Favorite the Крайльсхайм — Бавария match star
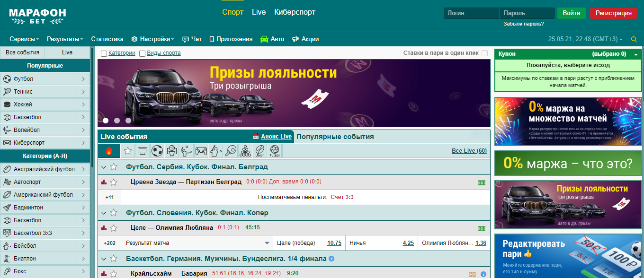This screenshot has width=644, height=278. click(x=114, y=274)
